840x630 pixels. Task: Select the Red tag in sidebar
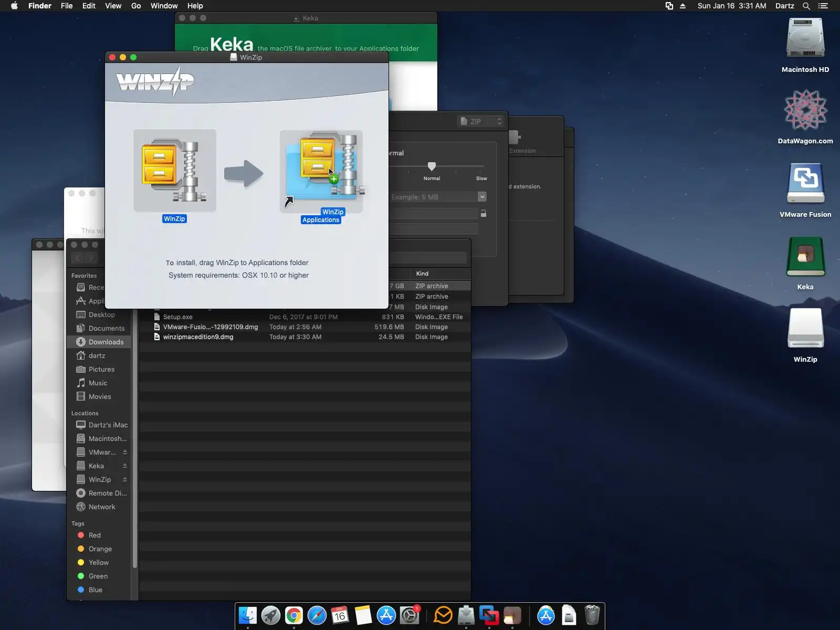(x=99, y=535)
